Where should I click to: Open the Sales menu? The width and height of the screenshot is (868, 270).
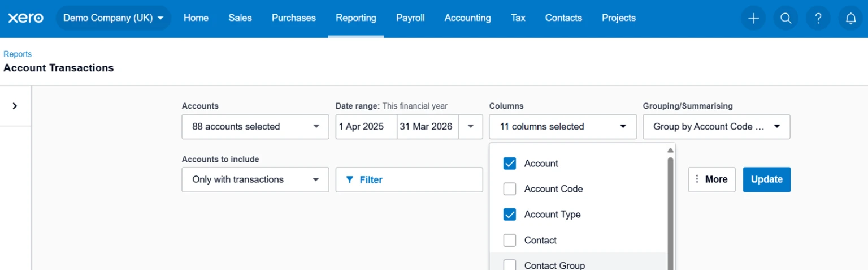[240, 18]
